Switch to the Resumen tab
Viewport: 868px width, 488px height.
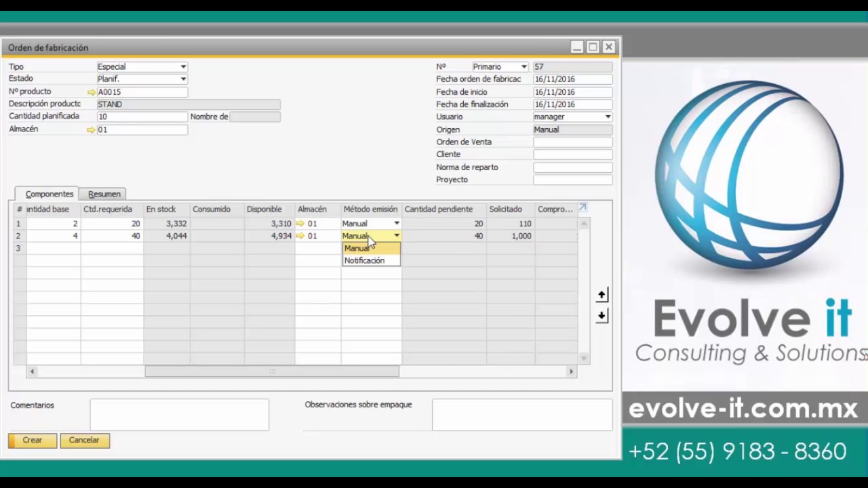104,194
